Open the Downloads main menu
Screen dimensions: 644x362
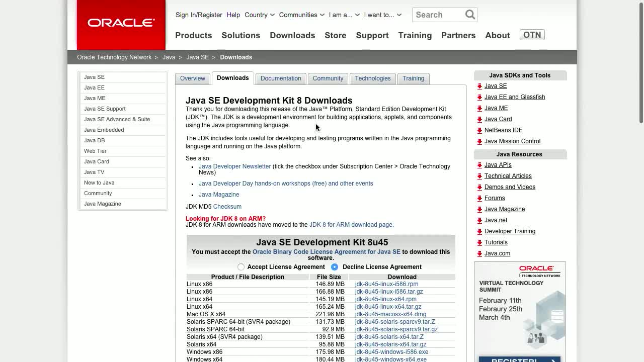pos(292,35)
